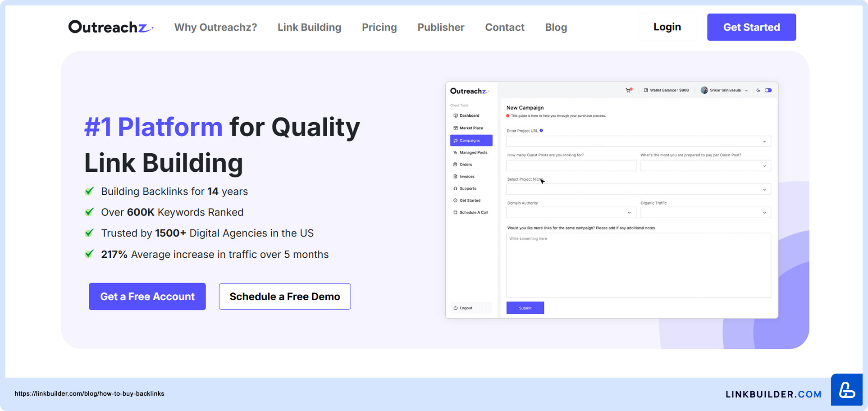Click the Outreachz logo in the site header
This screenshot has height=411, width=868.
pyautogui.click(x=111, y=27)
